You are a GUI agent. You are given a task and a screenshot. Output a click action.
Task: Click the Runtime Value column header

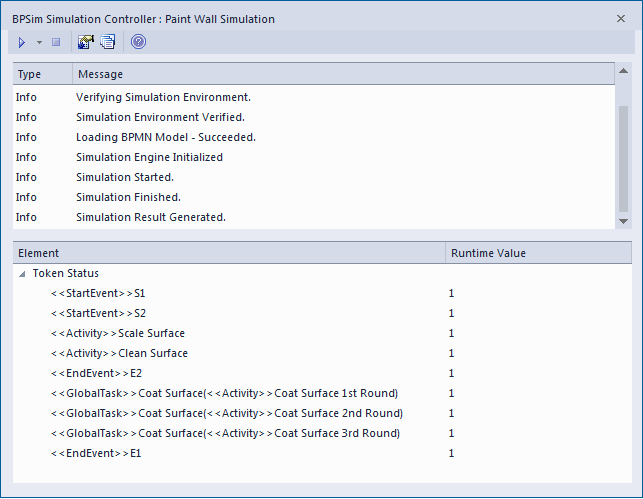point(488,254)
